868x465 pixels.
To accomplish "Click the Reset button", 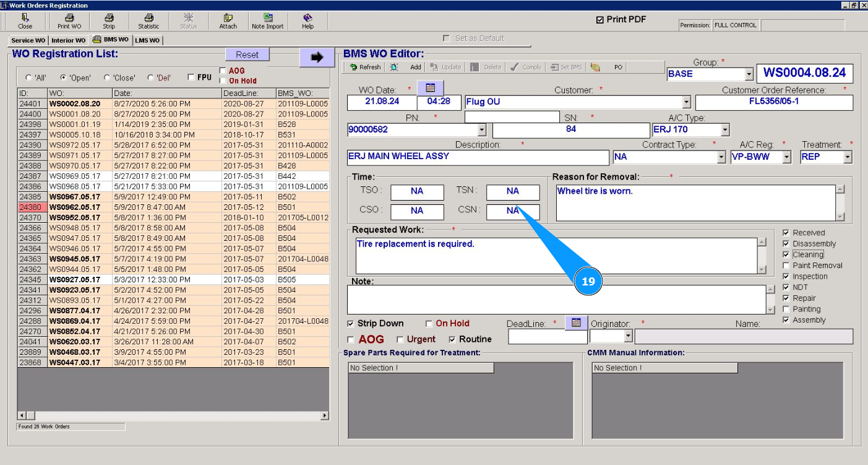I will pyautogui.click(x=247, y=54).
